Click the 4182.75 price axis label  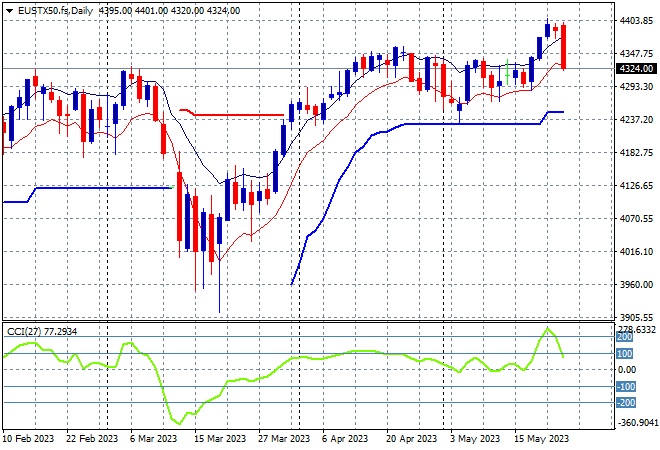[636, 152]
